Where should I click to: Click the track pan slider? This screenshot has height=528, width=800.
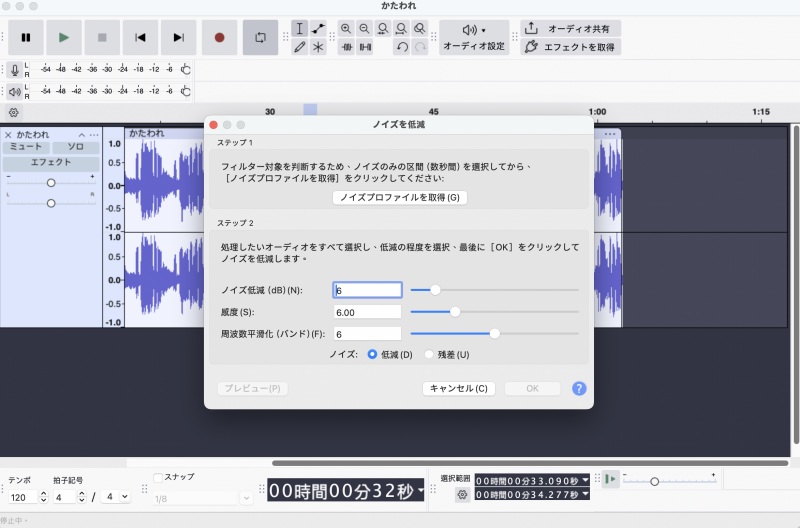coord(51,203)
